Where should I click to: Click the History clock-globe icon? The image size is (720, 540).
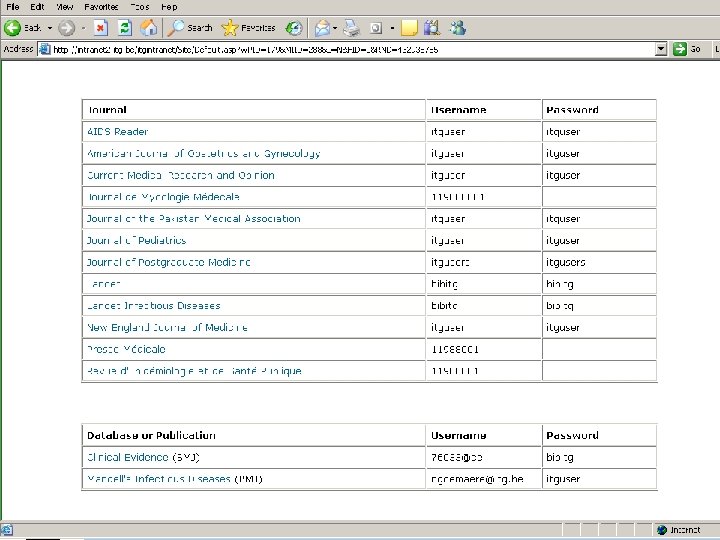(294, 28)
